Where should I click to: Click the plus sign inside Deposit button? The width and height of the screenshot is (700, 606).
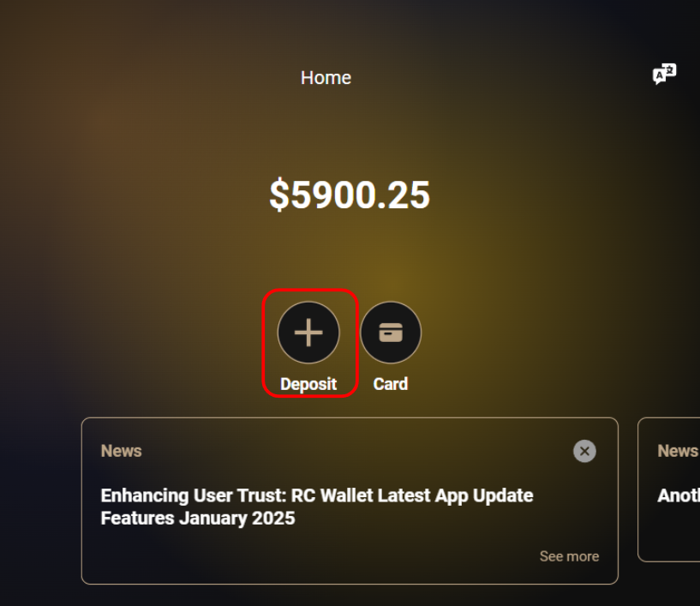coord(308,333)
